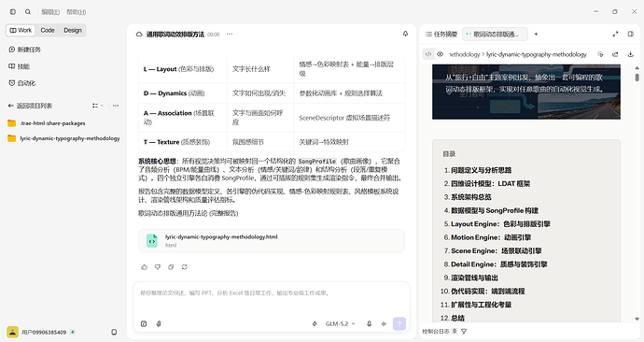Switch to the Code mode tab

pyautogui.click(x=48, y=30)
